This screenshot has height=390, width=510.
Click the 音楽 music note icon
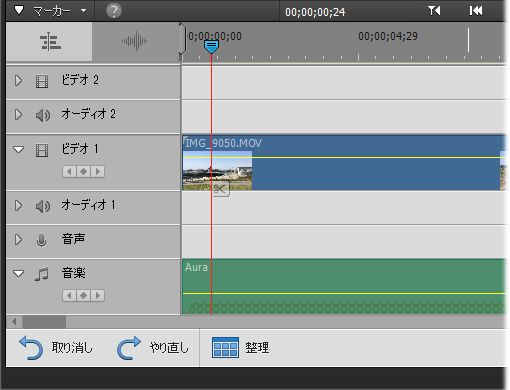click(x=42, y=274)
